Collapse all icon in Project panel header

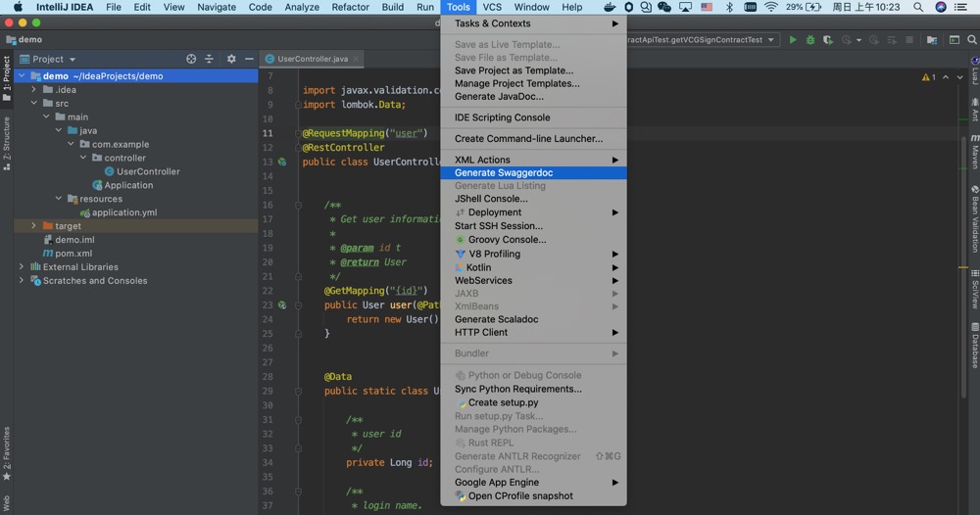(x=210, y=59)
